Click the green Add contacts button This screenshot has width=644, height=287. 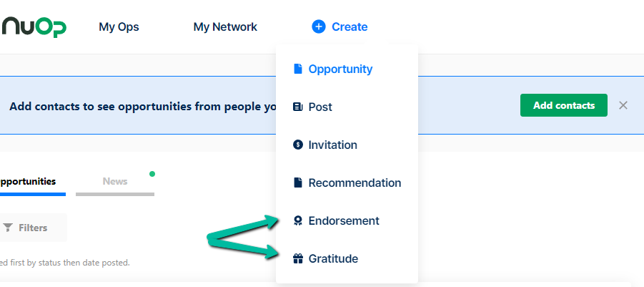click(x=563, y=105)
